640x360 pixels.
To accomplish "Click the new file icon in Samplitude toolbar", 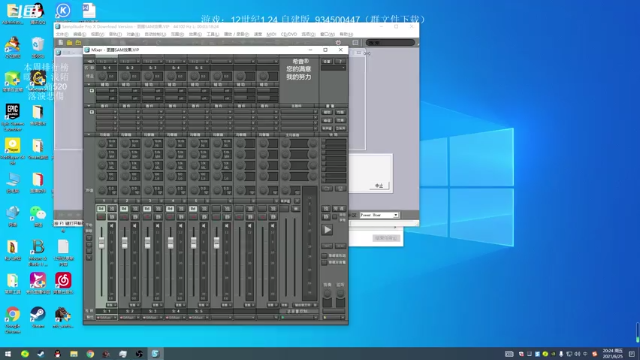I will point(61,42).
